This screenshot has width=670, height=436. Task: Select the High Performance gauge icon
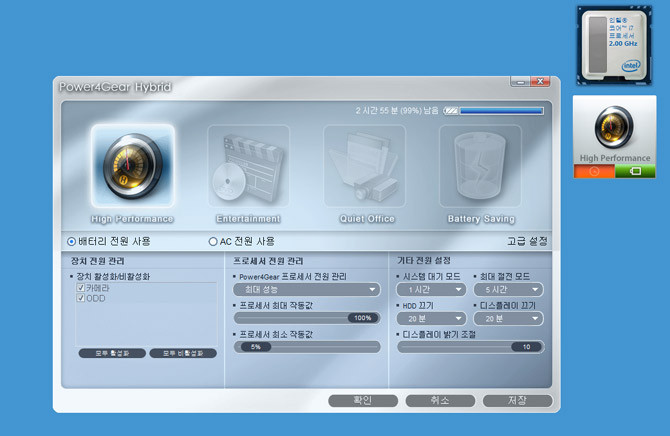click(132, 166)
